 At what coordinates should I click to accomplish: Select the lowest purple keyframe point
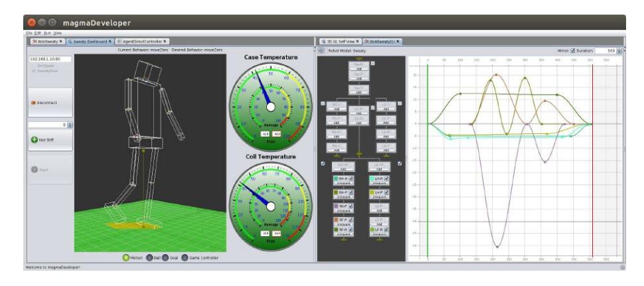(497, 247)
